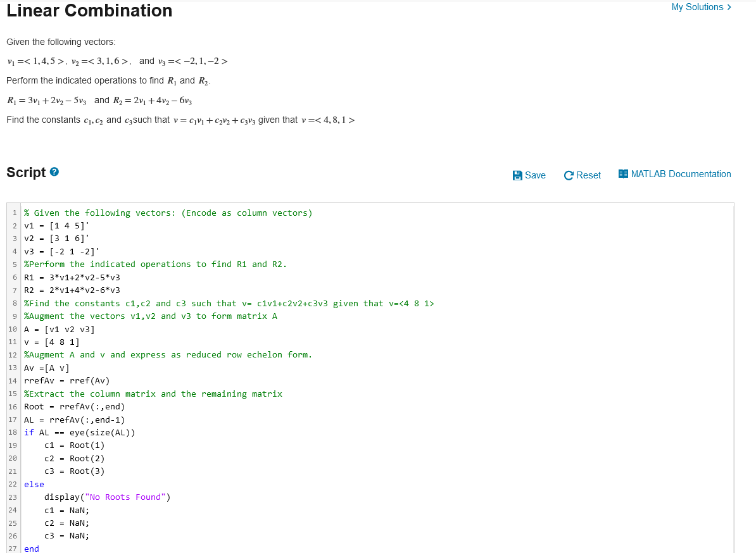Screen dimensions: 756x553
Task: Click the Linear Combination page heading
Action: [x=89, y=11]
